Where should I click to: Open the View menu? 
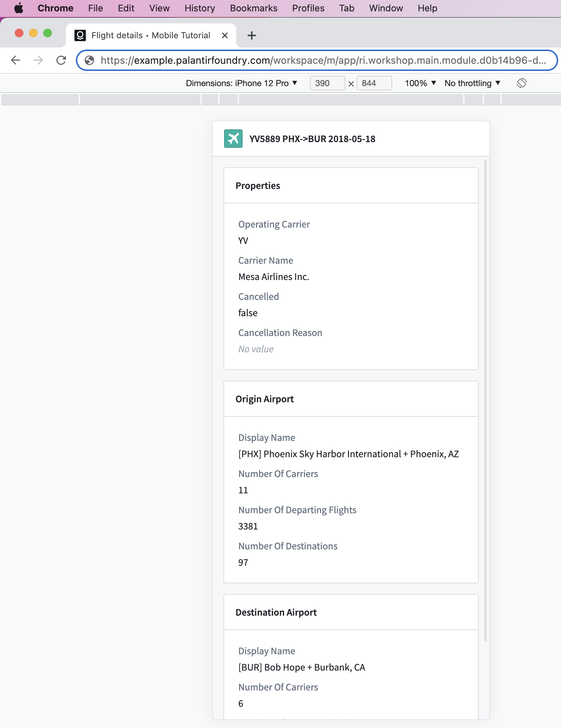pyautogui.click(x=159, y=8)
